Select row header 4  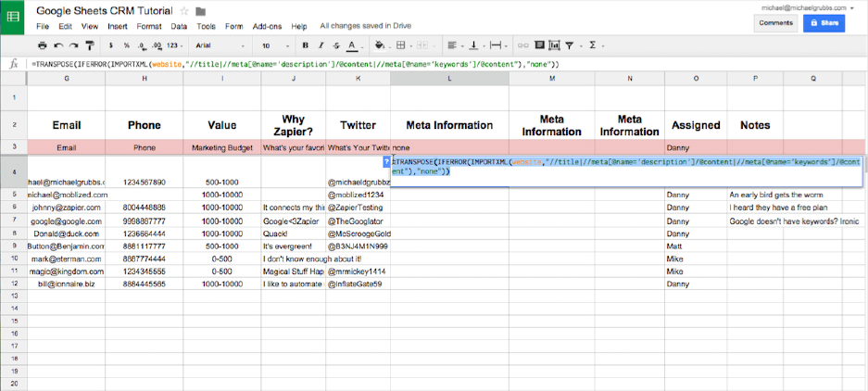13,172
